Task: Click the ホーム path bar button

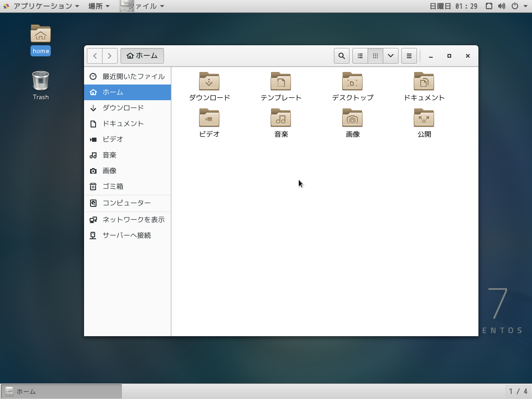Action: click(142, 56)
